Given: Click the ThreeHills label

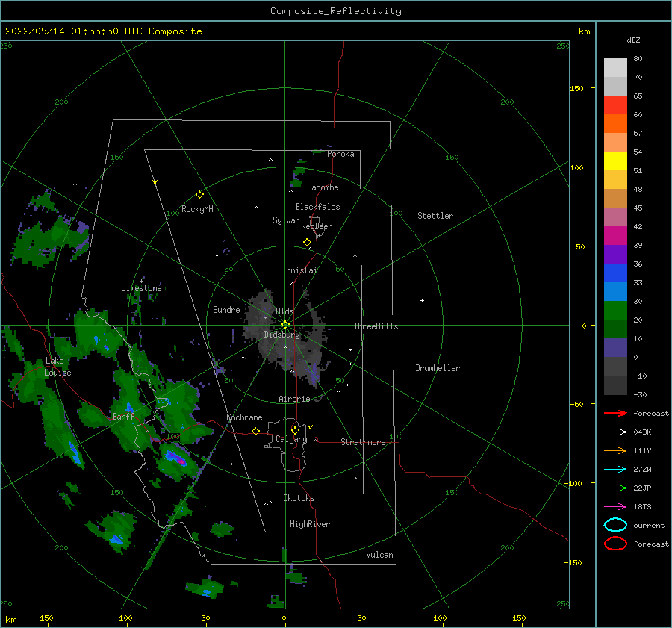Looking at the screenshot, I should coord(376,326).
